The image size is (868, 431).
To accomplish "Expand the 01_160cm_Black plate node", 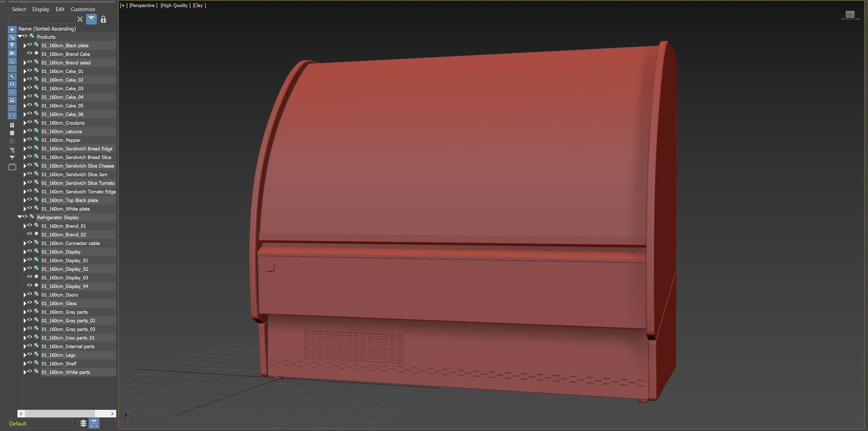I will (x=25, y=45).
